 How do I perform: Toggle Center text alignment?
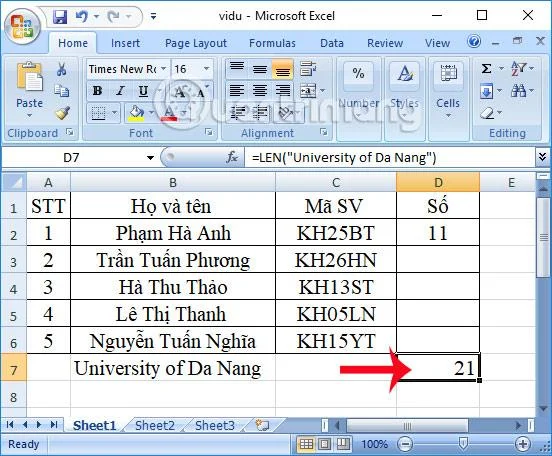260,91
